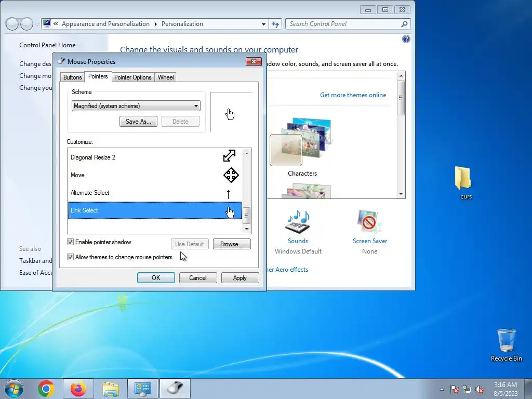The image size is (532, 399).
Task: Switch to Control Panel taskbar button
Action: pyautogui.click(x=142, y=389)
